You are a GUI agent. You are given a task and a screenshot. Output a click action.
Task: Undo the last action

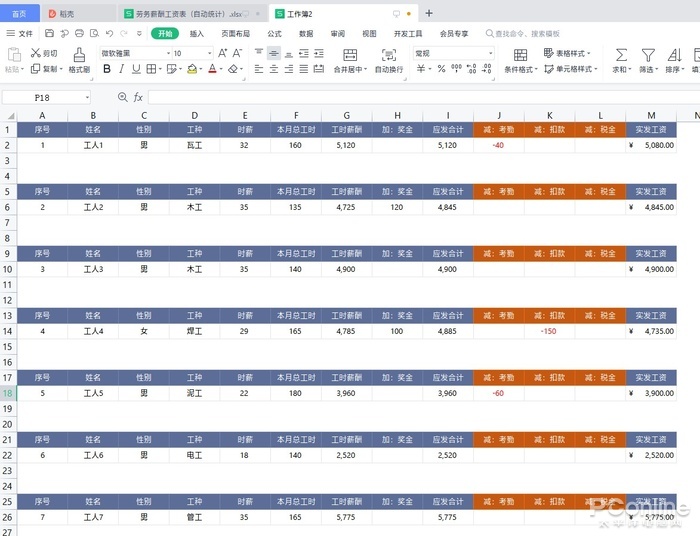pyautogui.click(x=109, y=33)
